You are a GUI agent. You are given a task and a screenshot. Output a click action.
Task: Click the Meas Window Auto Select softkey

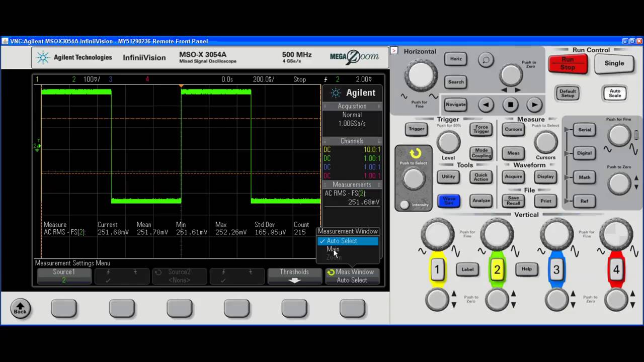(x=352, y=276)
